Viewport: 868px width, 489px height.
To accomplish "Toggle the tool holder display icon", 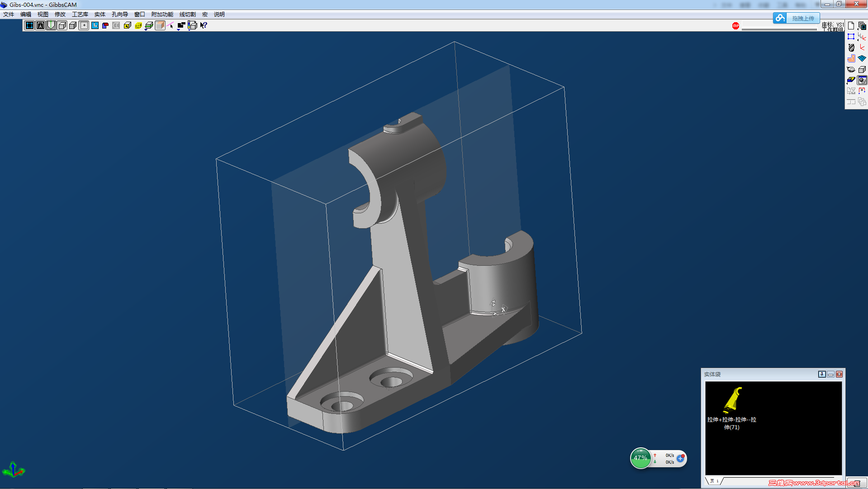I will point(51,25).
